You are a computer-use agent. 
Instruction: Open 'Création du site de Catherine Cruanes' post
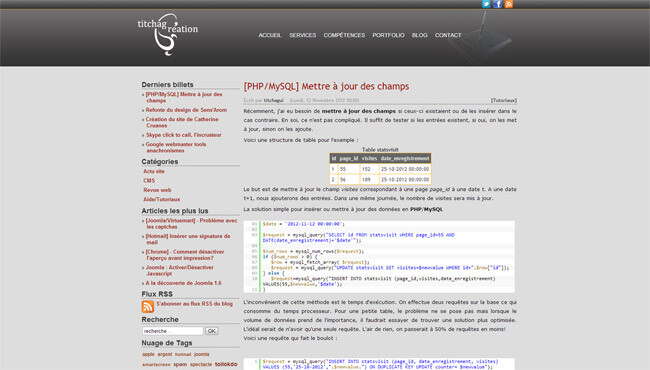pos(182,122)
